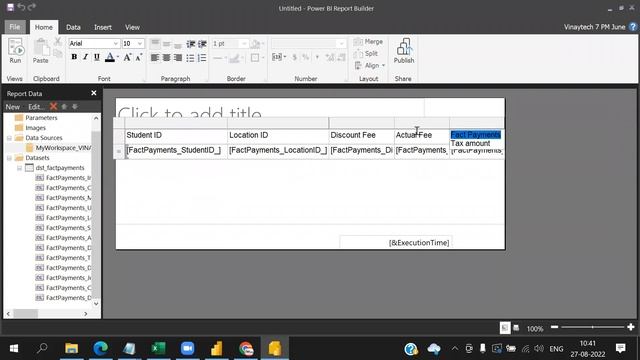Center text in paragraph group
Screen dimensions: 640x360
166,58
